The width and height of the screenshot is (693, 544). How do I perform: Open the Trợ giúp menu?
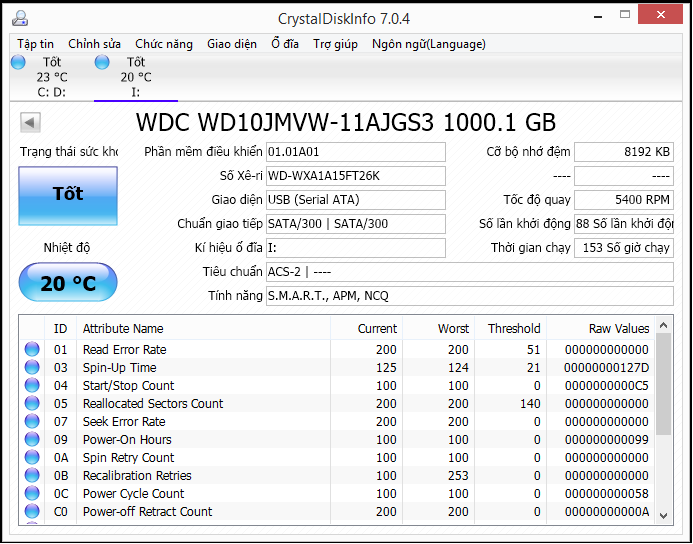335,44
